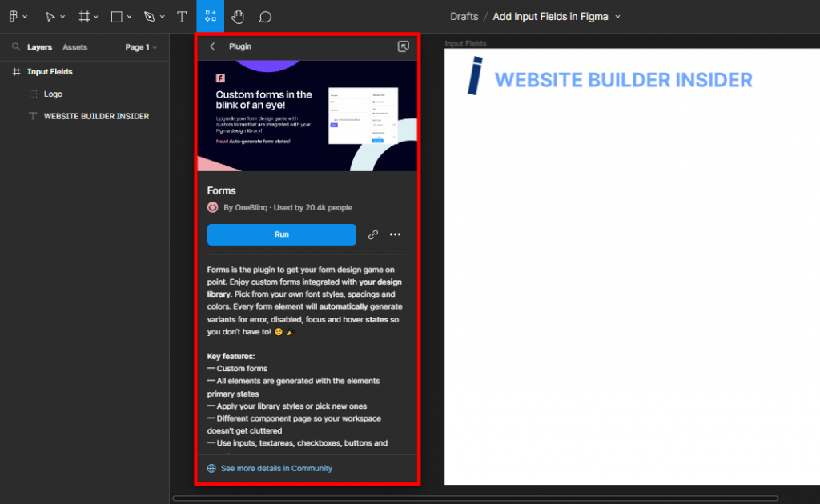The image size is (820, 504).
Task: Switch to the Layers tab
Action: (40, 46)
